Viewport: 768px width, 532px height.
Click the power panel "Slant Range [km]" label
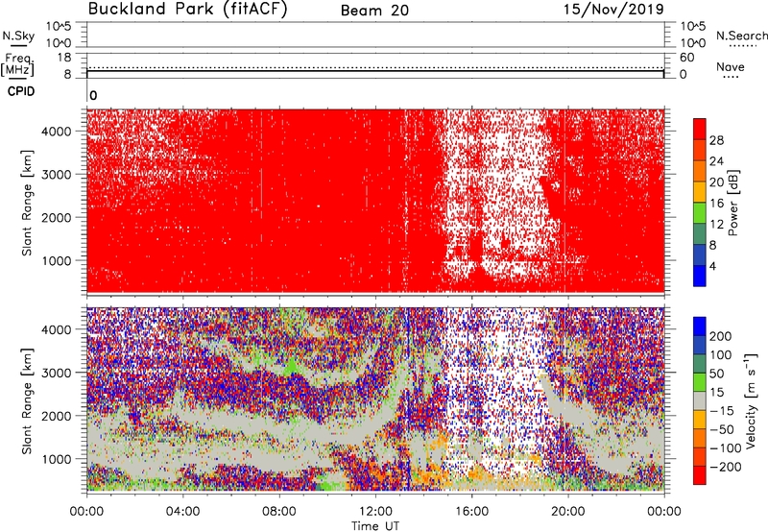click(27, 203)
